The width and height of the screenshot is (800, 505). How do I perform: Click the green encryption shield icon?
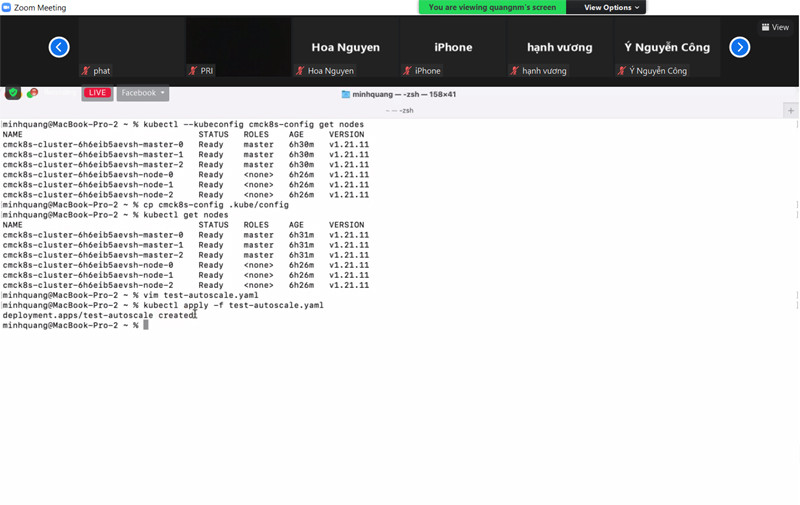pos(13,93)
